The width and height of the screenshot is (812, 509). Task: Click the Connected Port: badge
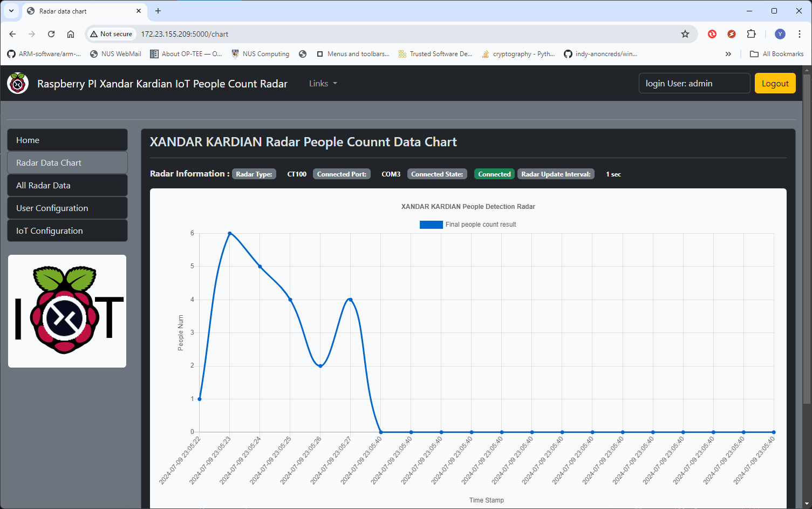(342, 174)
